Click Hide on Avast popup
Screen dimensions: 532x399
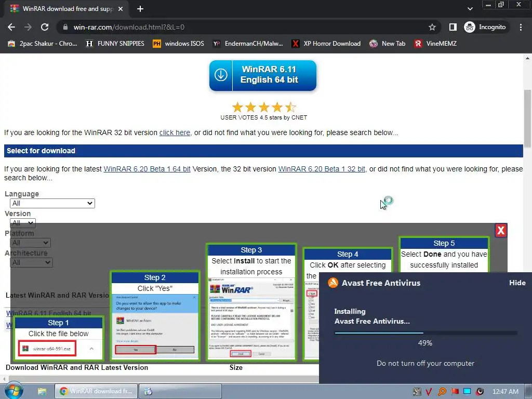[517, 283]
